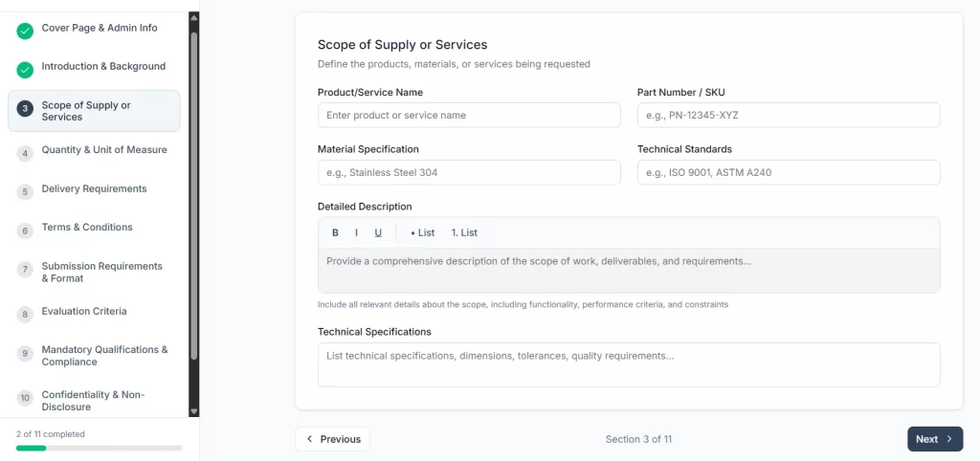The image size is (980, 461).
Task: Click the Introduction & Background checkmark icon
Action: pos(25,69)
